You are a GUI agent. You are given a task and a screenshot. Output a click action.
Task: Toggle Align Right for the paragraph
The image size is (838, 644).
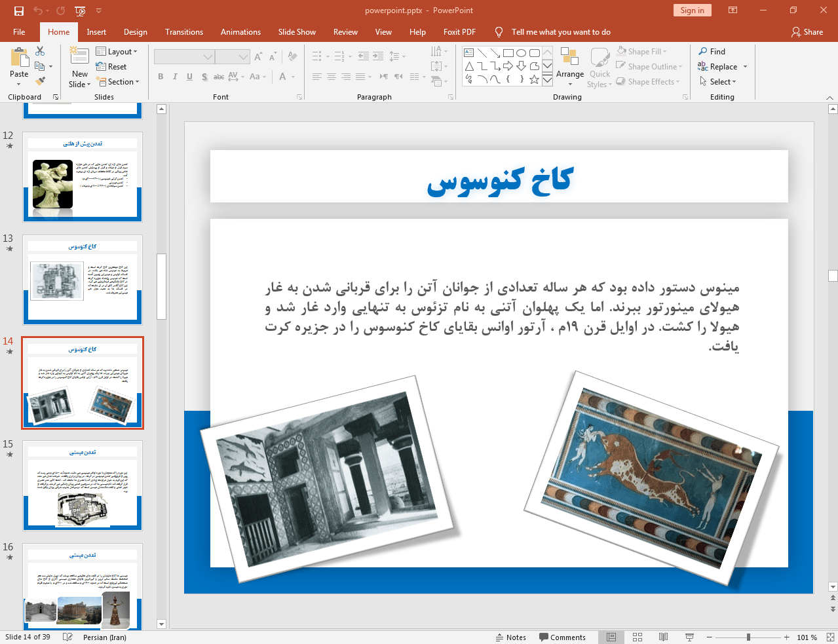(346, 77)
